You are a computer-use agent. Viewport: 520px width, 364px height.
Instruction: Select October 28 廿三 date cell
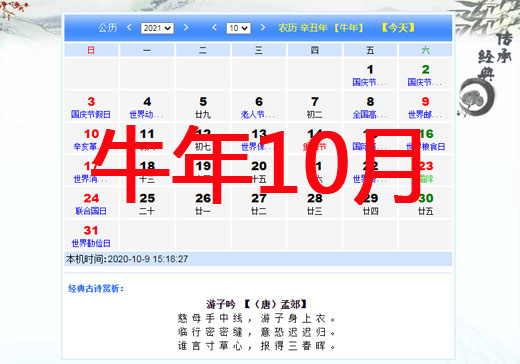click(x=315, y=203)
